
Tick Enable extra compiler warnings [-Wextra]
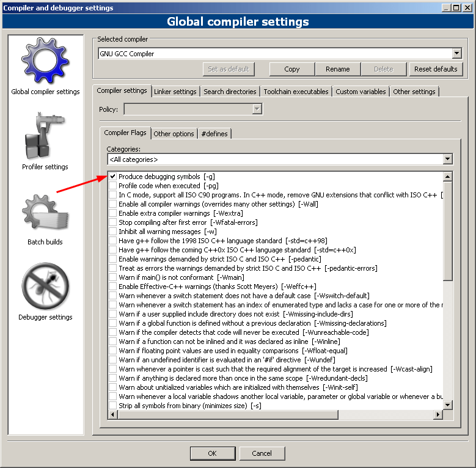point(113,213)
